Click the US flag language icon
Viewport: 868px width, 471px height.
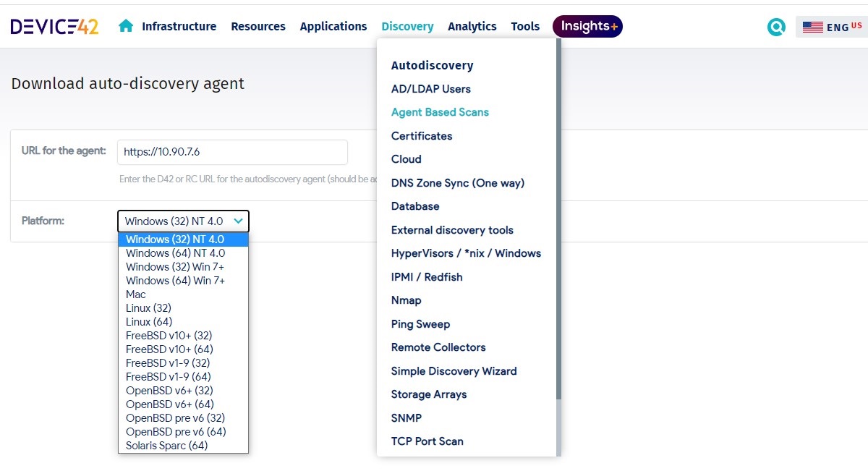point(813,27)
